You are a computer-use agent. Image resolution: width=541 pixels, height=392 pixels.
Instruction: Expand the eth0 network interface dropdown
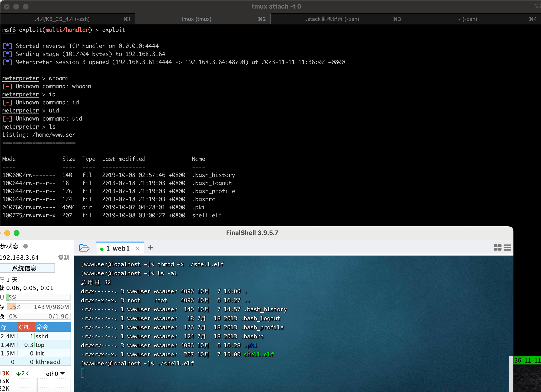coord(55,373)
